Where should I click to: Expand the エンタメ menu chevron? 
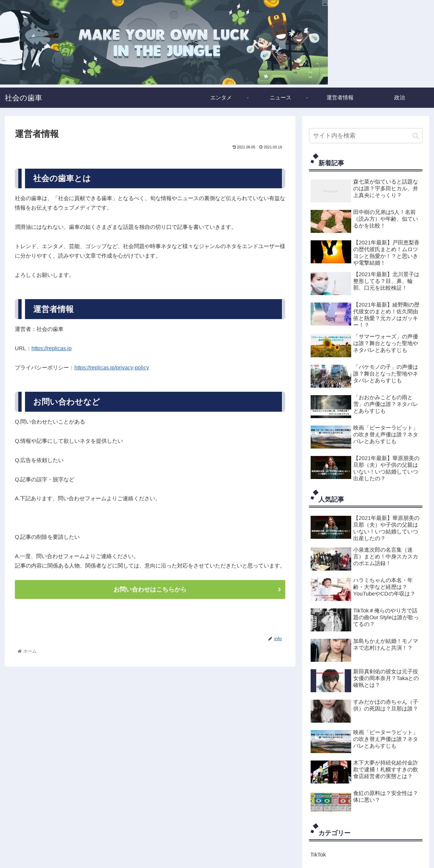coord(247,98)
